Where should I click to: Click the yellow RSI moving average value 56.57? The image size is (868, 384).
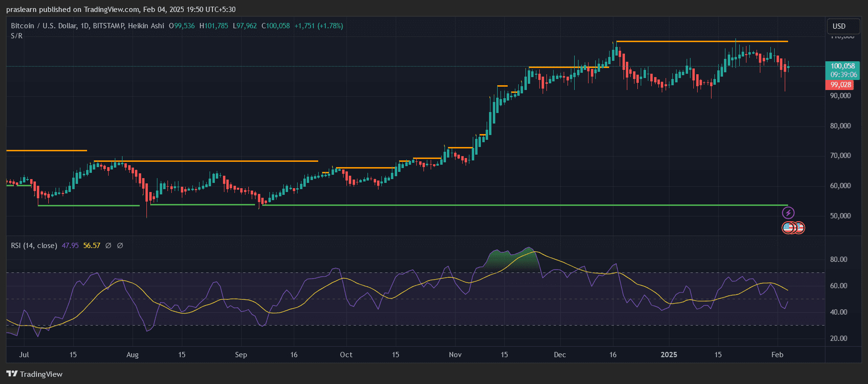(91, 246)
